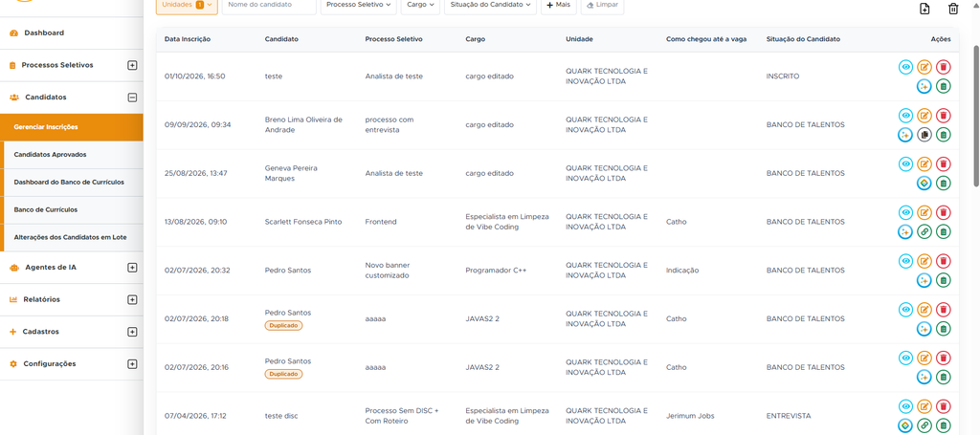Image resolution: width=980 pixels, height=435 pixels.
Task: Click the AI sparkle icon for Scarlett Fonseca Pinto
Action: [x=905, y=231]
